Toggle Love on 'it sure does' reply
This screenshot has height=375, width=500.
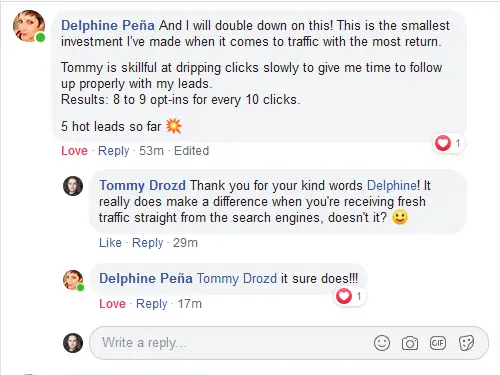point(112,304)
